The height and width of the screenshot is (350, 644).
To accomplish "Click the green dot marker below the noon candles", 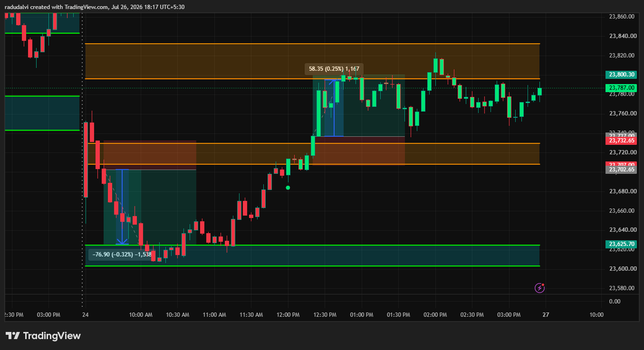I will (x=288, y=188).
